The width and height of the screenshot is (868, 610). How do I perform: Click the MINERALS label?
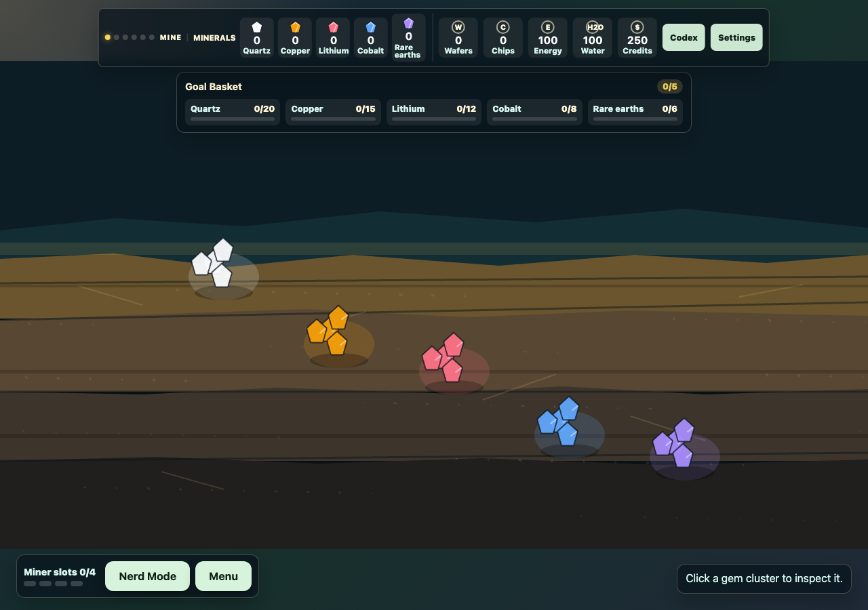click(214, 38)
